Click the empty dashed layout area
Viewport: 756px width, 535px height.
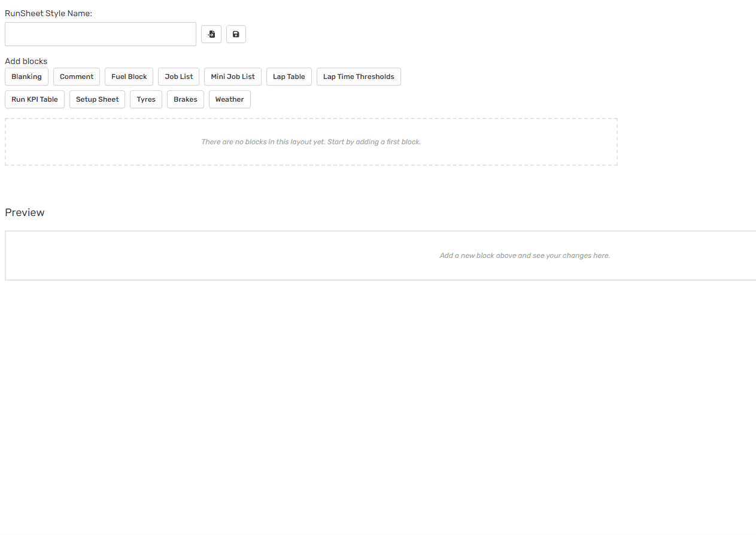tap(311, 142)
